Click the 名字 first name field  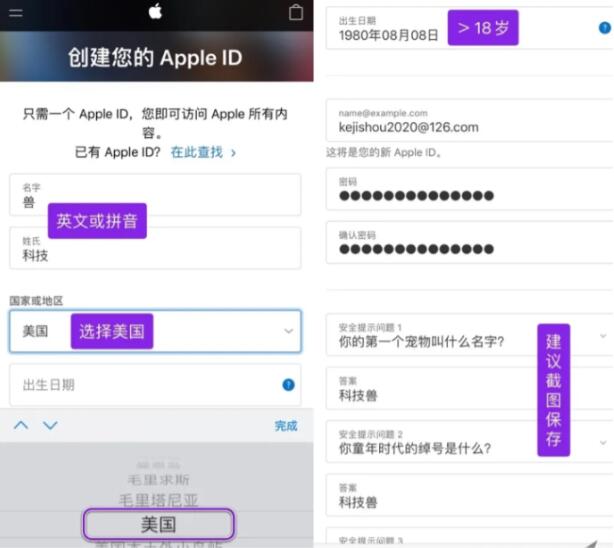(155, 195)
